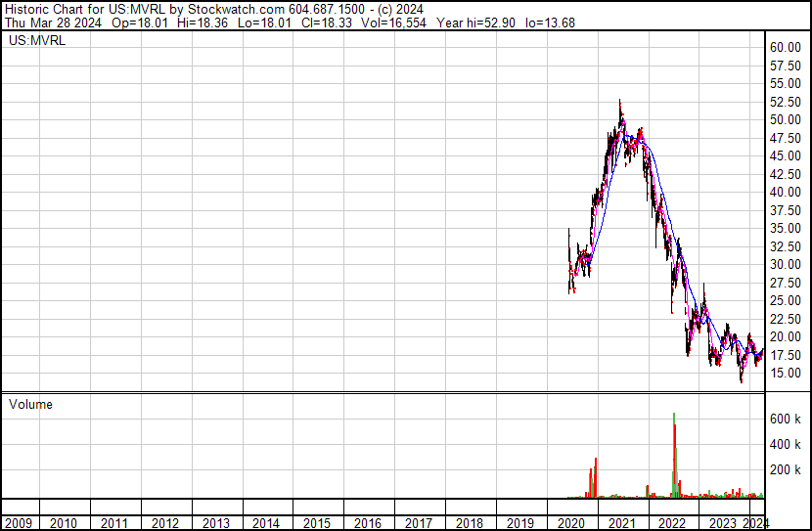
Task: Click the 2018 label on time axis
Action: click(470, 523)
